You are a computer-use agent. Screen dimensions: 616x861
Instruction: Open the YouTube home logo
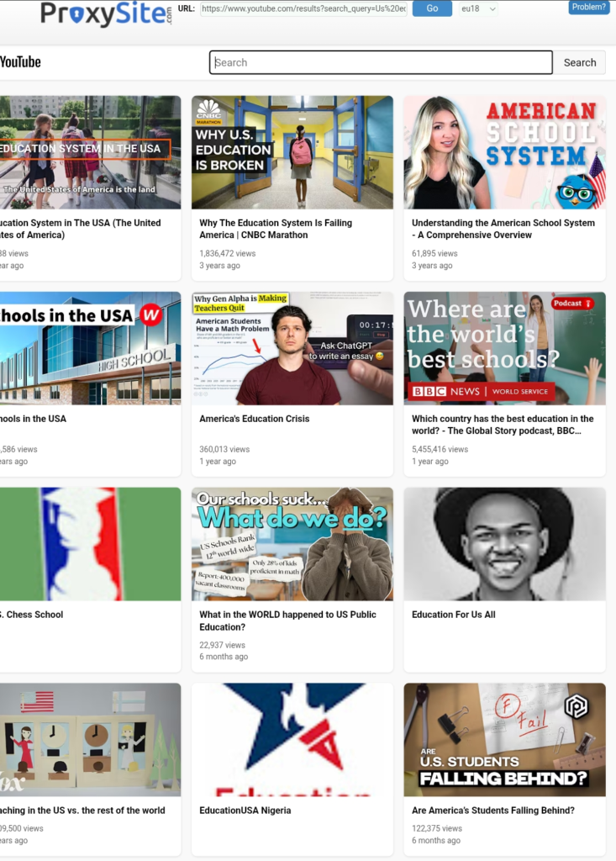tap(20, 62)
